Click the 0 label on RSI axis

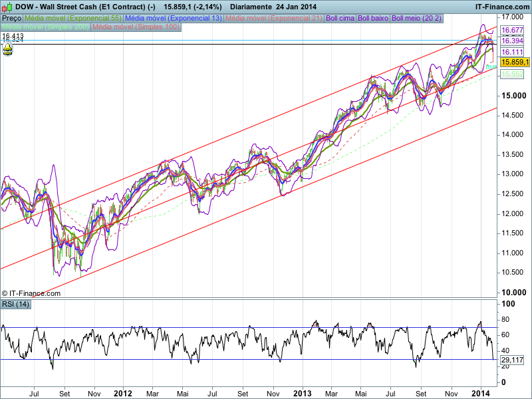pos(503,382)
